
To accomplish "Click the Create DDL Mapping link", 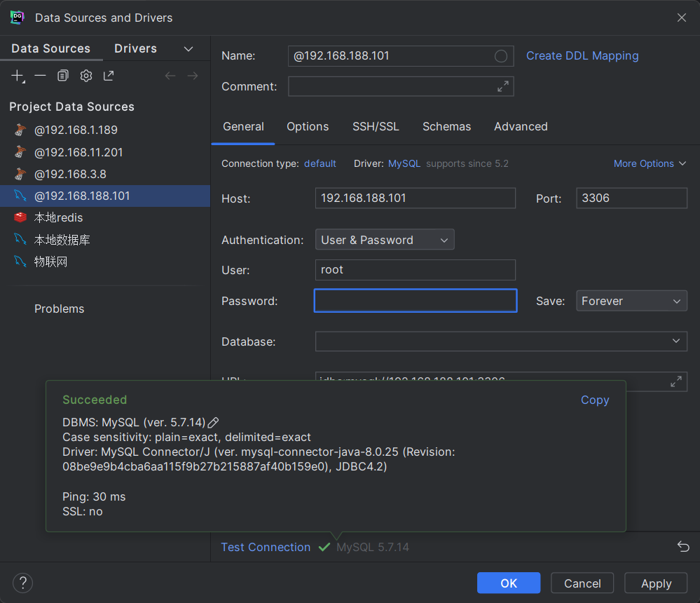I will coord(582,55).
